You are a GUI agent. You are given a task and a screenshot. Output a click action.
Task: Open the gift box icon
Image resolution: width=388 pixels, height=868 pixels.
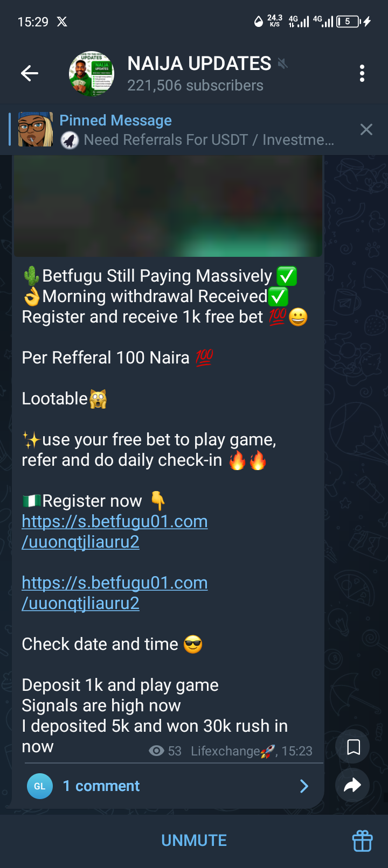[x=362, y=841]
